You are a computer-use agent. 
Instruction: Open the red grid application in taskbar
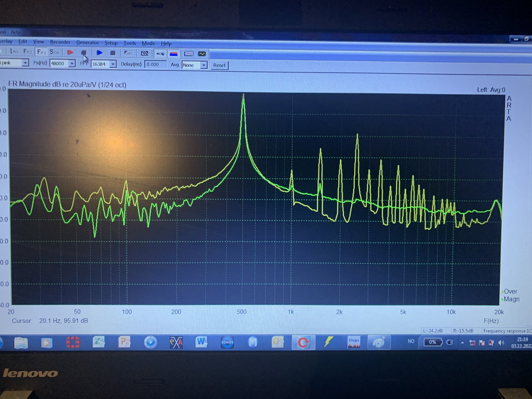click(73, 342)
